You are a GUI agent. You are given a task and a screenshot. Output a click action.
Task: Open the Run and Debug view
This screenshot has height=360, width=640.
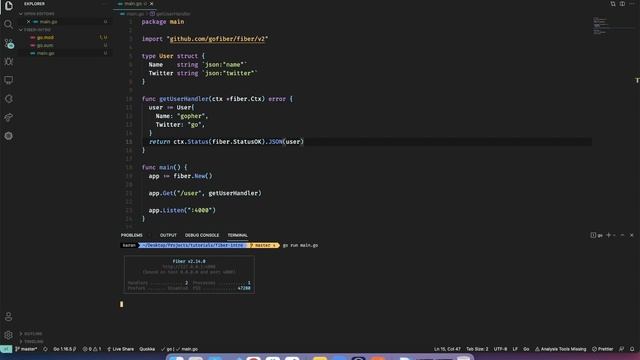pyautogui.click(x=9, y=62)
